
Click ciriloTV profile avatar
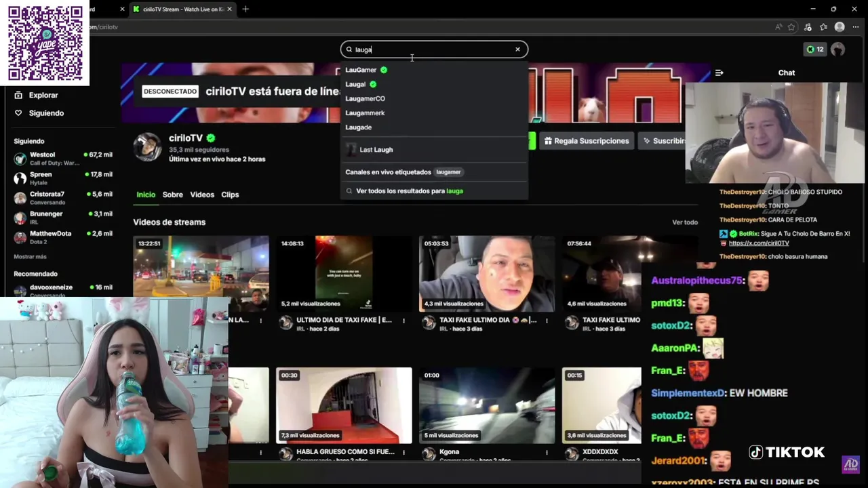coord(147,147)
